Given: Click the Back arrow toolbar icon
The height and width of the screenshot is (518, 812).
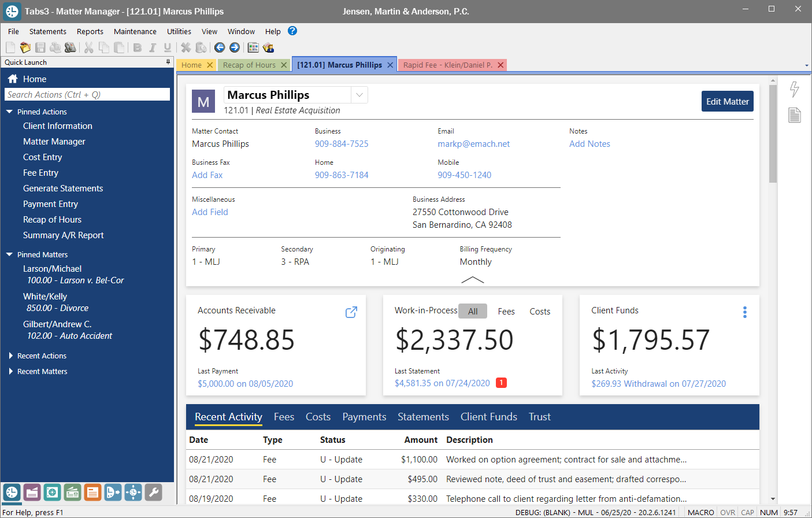Looking at the screenshot, I should pos(220,47).
